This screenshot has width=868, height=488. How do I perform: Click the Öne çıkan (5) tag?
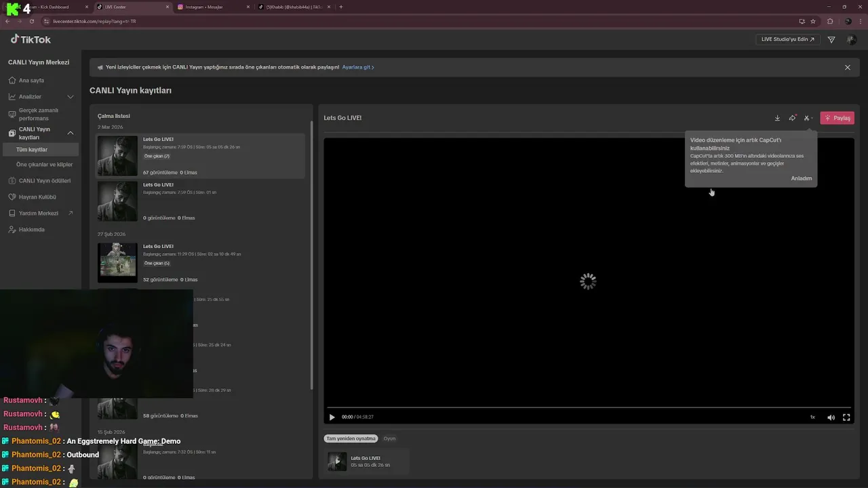[x=157, y=263]
